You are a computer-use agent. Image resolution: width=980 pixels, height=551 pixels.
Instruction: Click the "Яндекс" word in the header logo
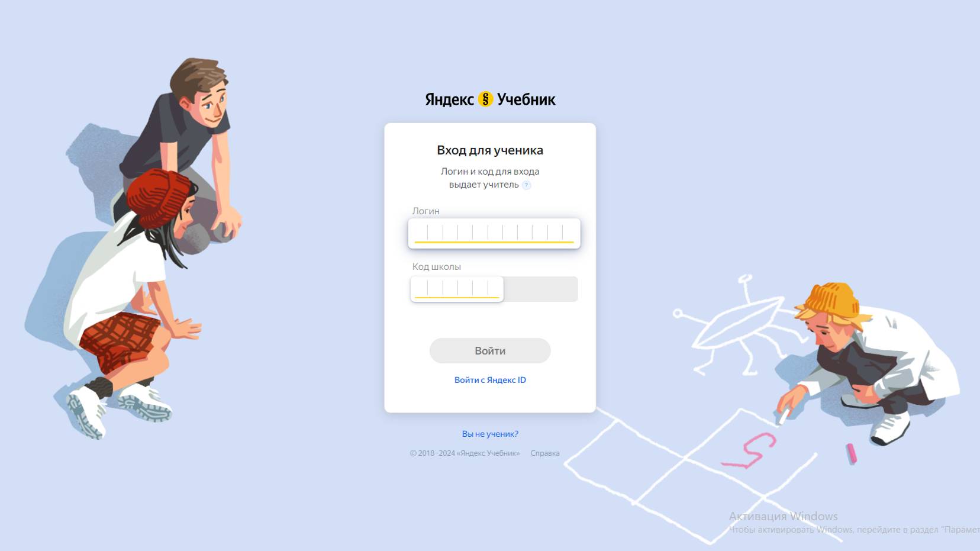point(450,99)
